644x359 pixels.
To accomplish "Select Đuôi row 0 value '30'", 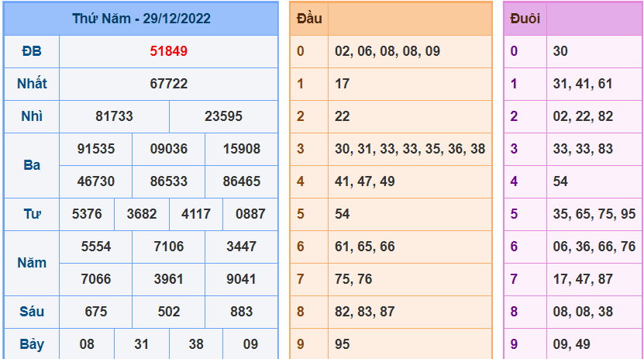I will click(x=560, y=51).
